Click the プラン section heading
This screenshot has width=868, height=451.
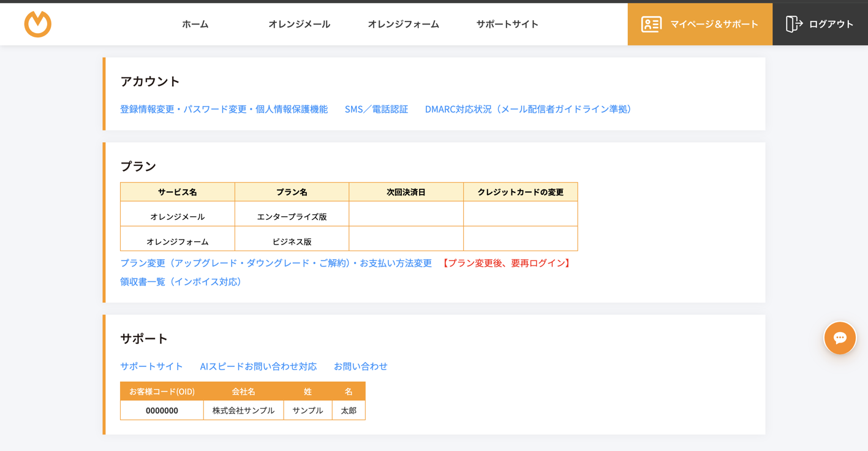[x=138, y=167]
